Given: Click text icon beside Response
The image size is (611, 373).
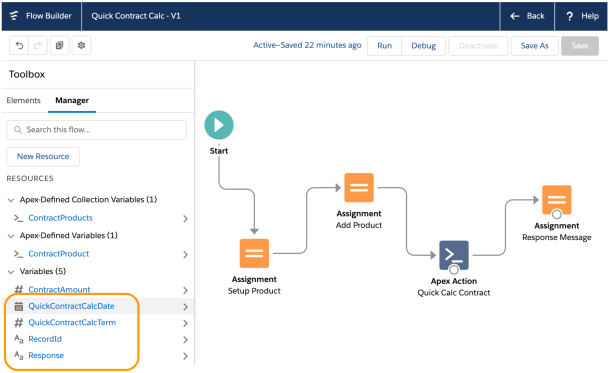Looking at the screenshot, I should pos(18,355).
